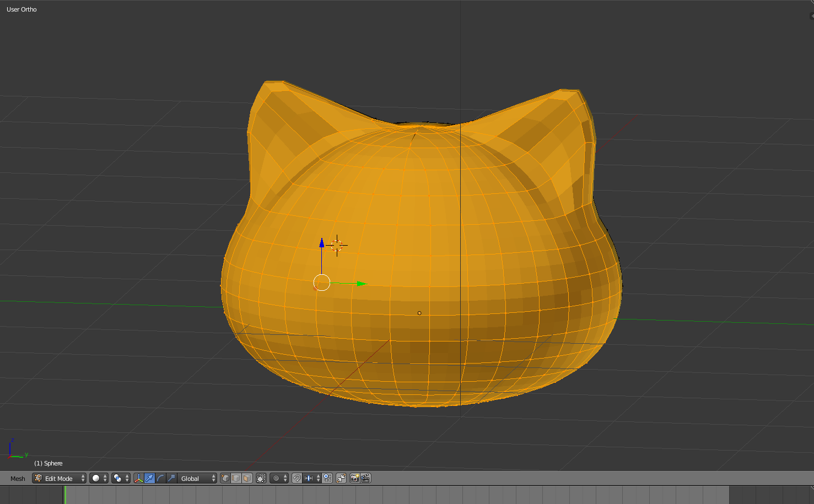Open the Global transform orientation dropdown
This screenshot has height=504, width=814.
[198, 479]
